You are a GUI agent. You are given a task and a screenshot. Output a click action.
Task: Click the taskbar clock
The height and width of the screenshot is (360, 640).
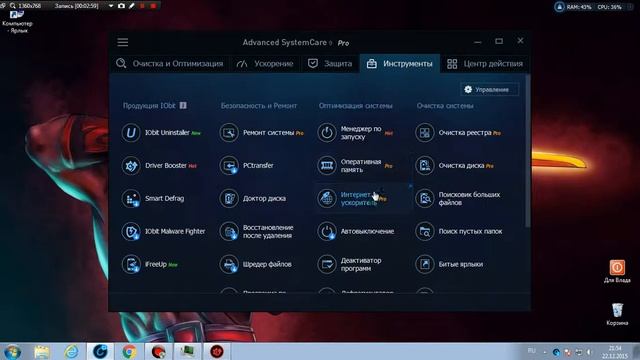(x=615, y=352)
